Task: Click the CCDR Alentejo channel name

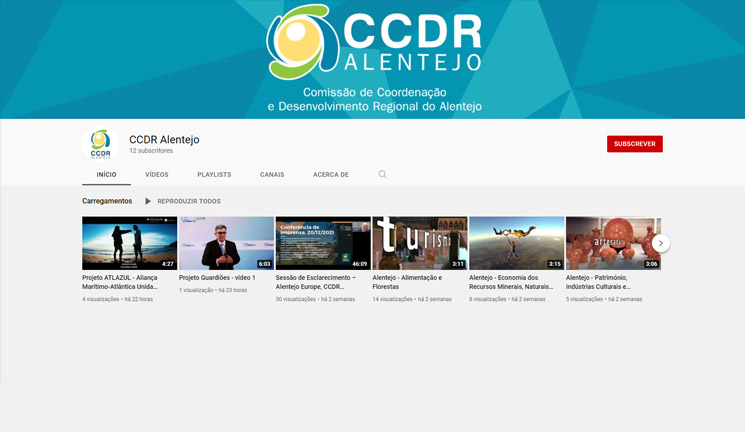Action: 164,139
